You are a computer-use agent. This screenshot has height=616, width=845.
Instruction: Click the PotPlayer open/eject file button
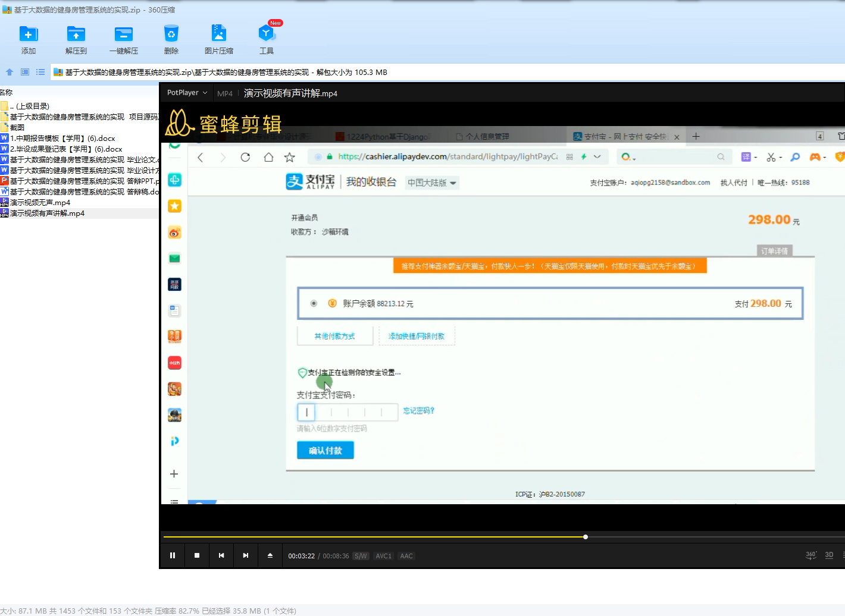(270, 555)
